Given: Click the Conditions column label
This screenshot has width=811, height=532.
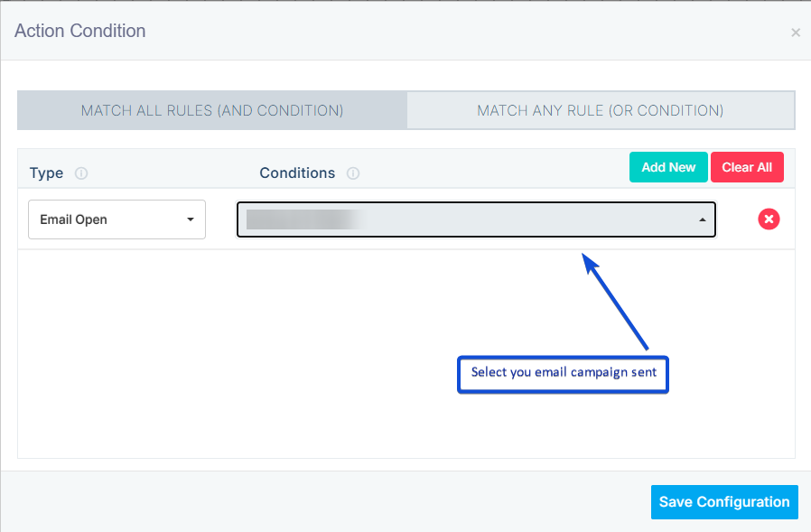Looking at the screenshot, I should 297,173.
